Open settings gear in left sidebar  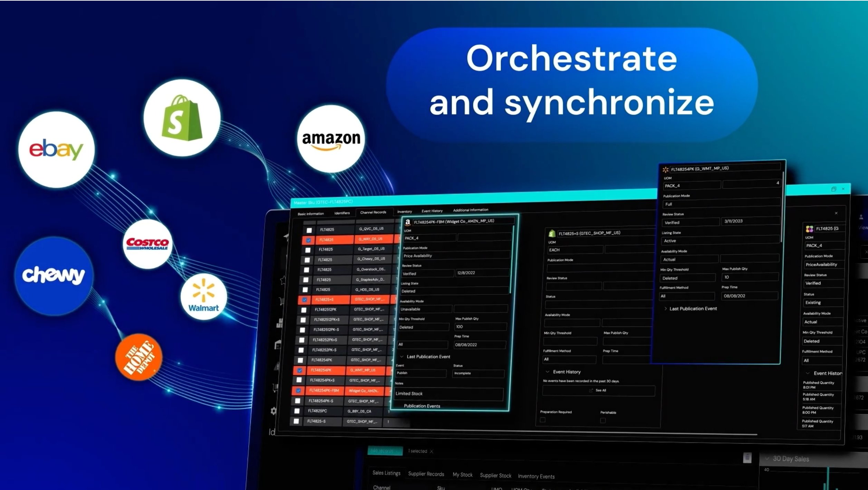(273, 411)
